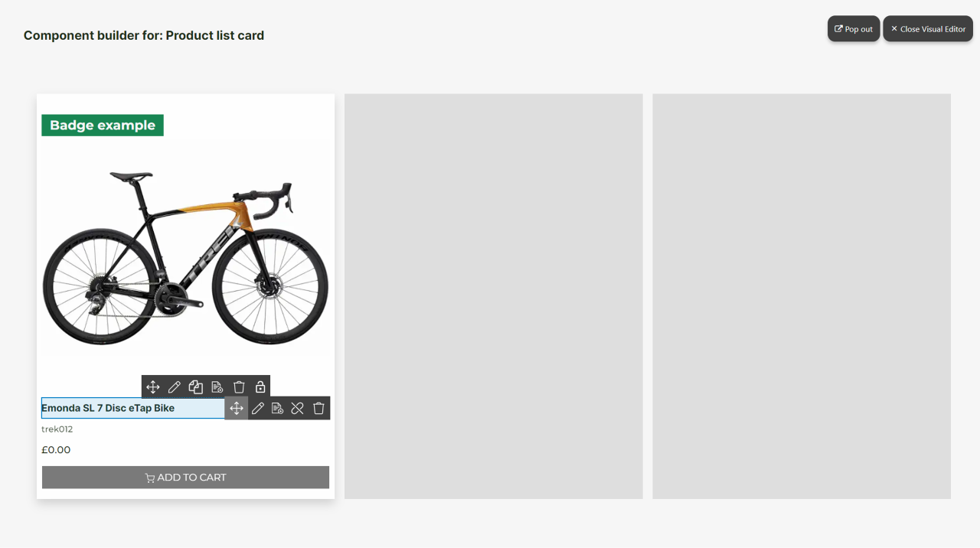Click the pencil icon in title toolbar

coord(258,408)
